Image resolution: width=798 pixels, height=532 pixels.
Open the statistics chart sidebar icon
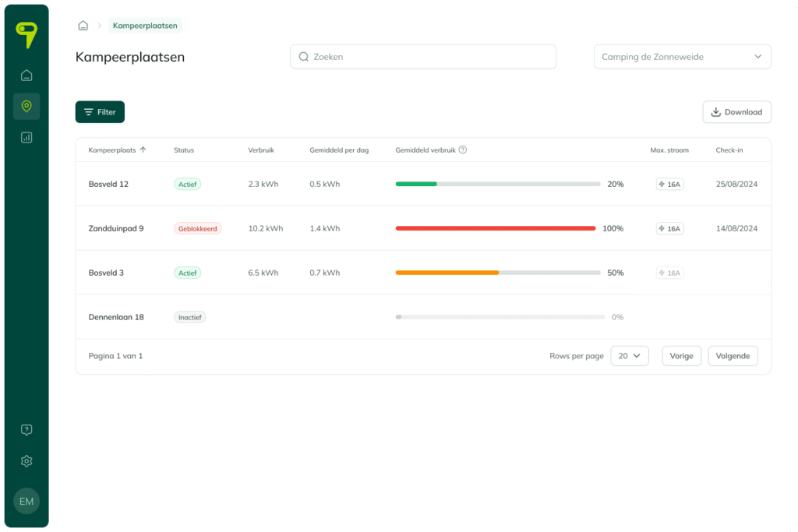pos(26,137)
